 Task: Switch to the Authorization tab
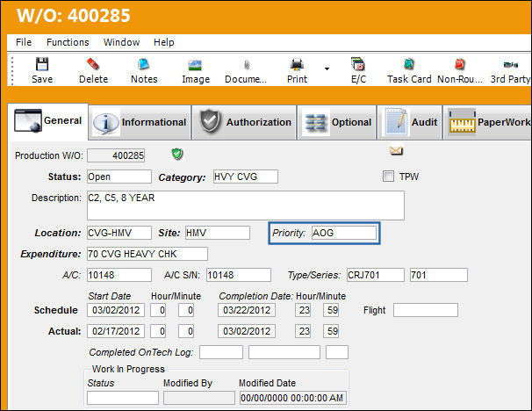click(245, 122)
